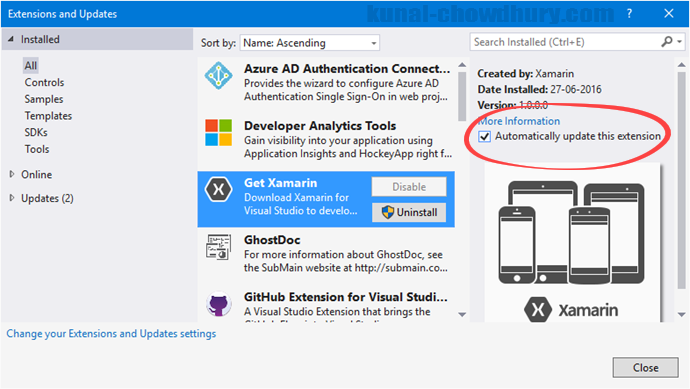Expand the Online tree section
The height and width of the screenshot is (389, 690).
[x=12, y=174]
